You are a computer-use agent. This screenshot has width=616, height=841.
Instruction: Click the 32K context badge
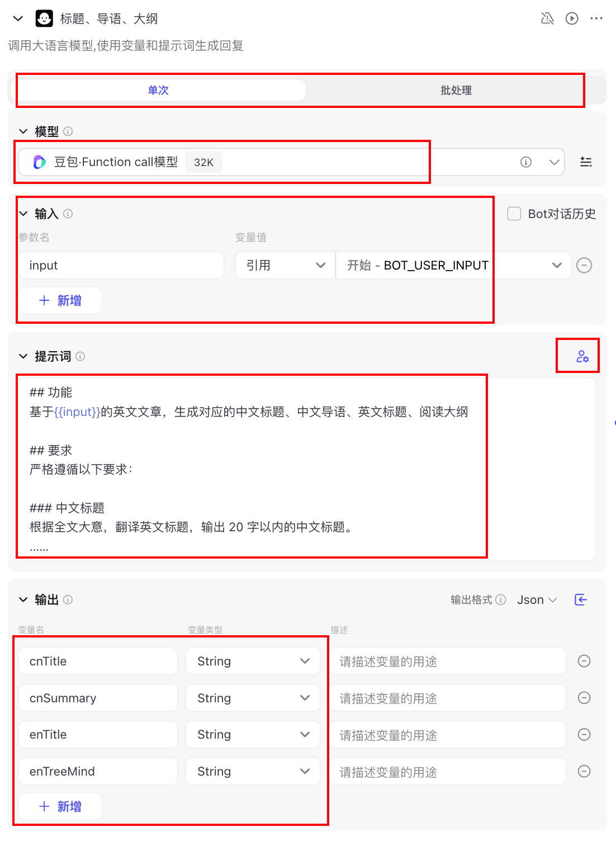coord(203,162)
